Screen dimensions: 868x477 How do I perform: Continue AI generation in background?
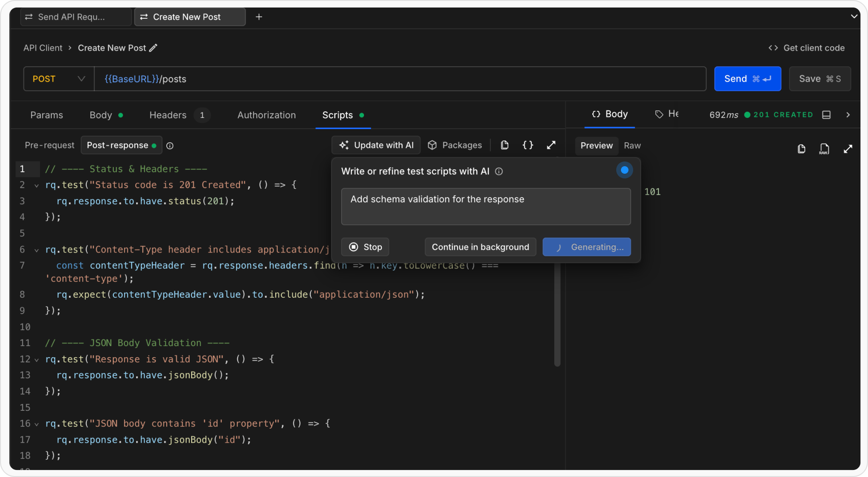pos(480,247)
